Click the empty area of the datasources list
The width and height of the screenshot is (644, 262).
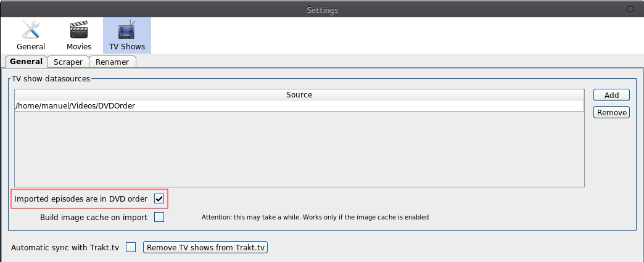tap(299, 149)
